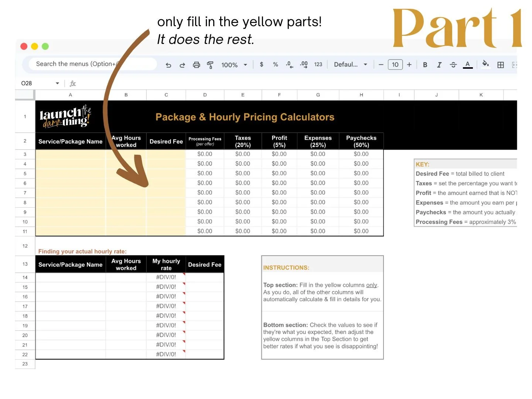Toggle bold formatting
532x399 pixels.
click(x=425, y=65)
